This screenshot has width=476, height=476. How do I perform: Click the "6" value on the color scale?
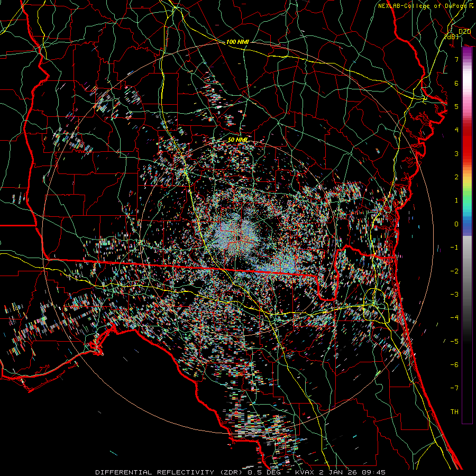tap(456, 83)
